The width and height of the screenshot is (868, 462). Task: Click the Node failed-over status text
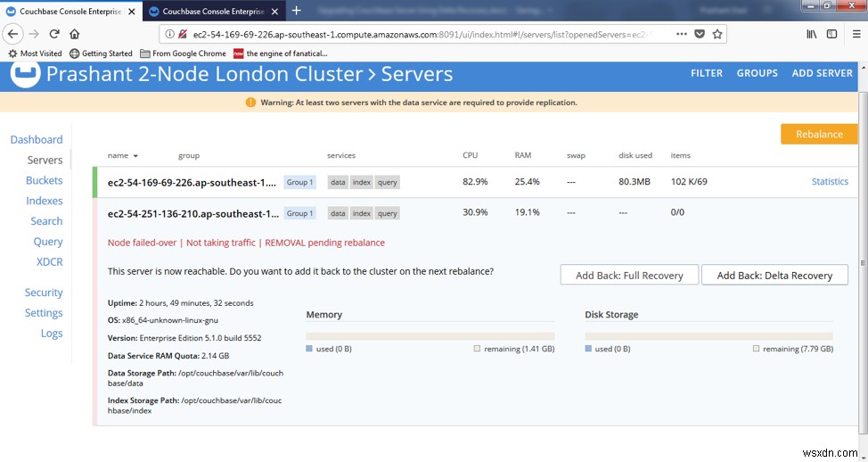[143, 243]
